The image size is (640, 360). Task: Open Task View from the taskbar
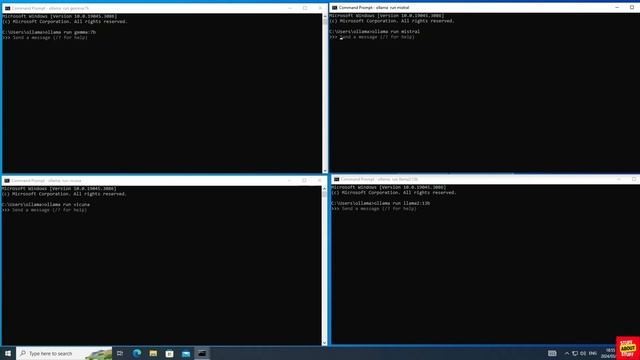point(120,353)
